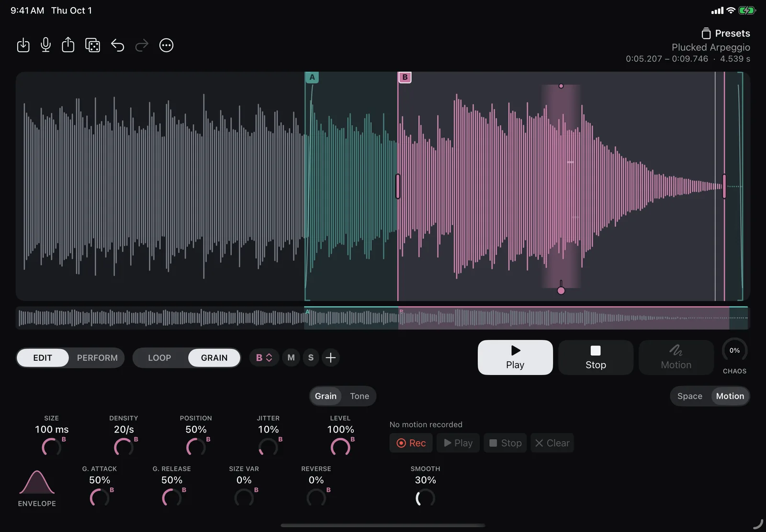This screenshot has height=532, width=766.
Task: Click the 100 ms size value
Action: pos(52,430)
